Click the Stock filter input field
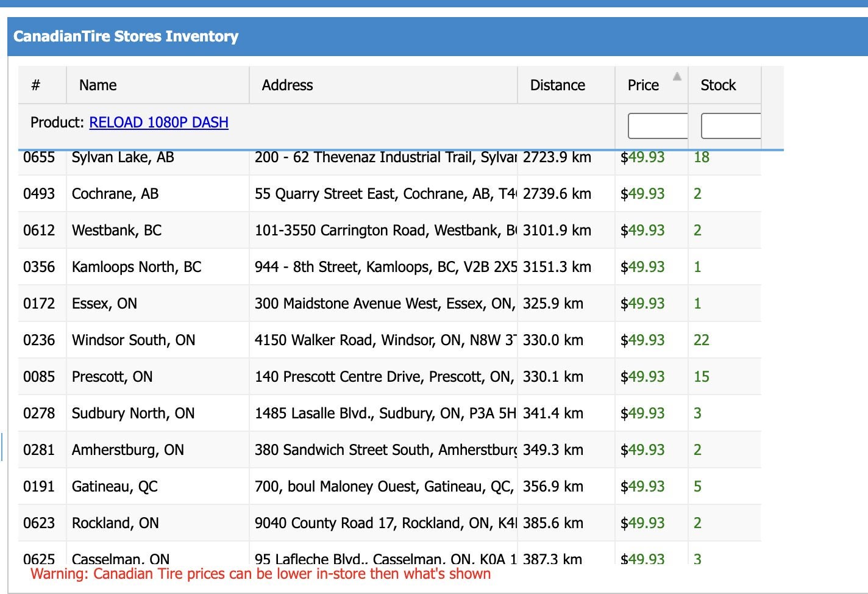 click(x=731, y=126)
